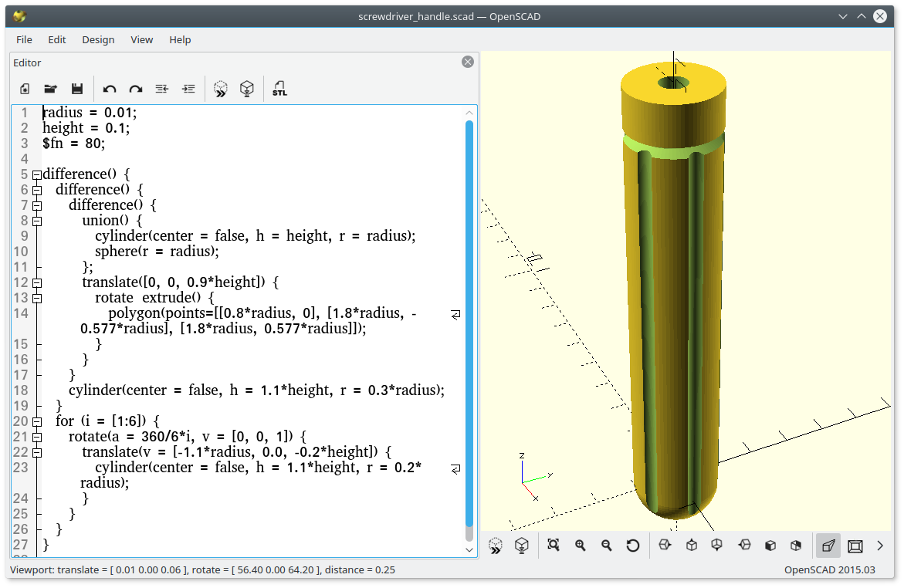Collapse the fold at line 5
The width and height of the screenshot is (904, 588).
tap(37, 174)
